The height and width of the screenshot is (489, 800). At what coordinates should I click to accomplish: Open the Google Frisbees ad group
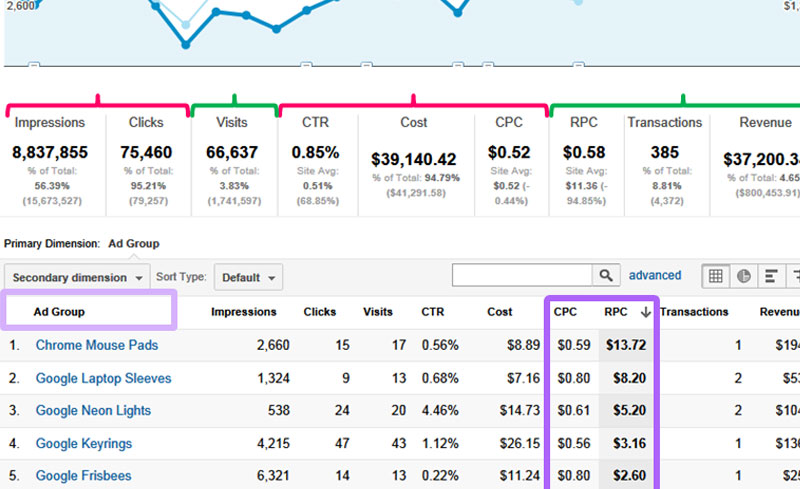(83, 476)
